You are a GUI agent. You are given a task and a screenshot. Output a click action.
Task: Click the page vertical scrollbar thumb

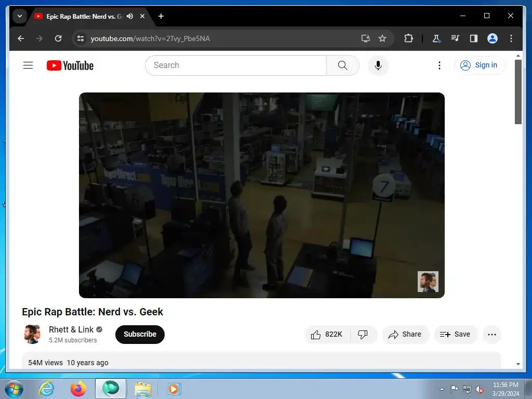[518, 91]
